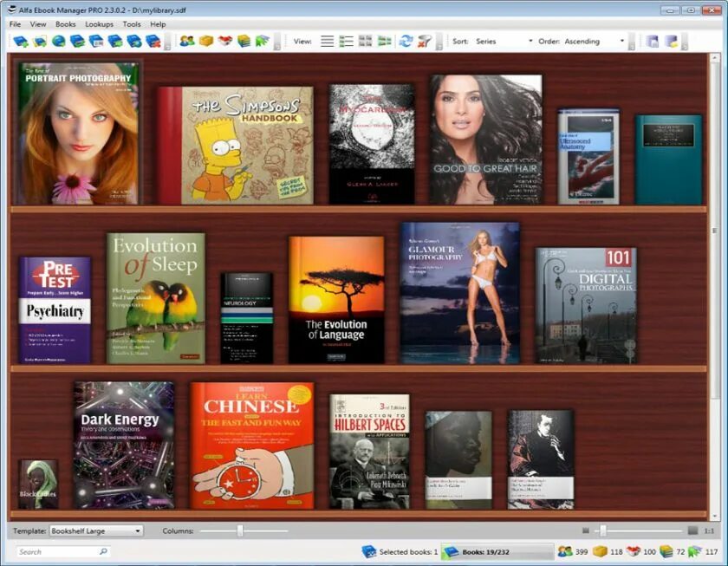728x566 pixels.
Task: Switch to detailed list view icon
Action: tap(347, 42)
